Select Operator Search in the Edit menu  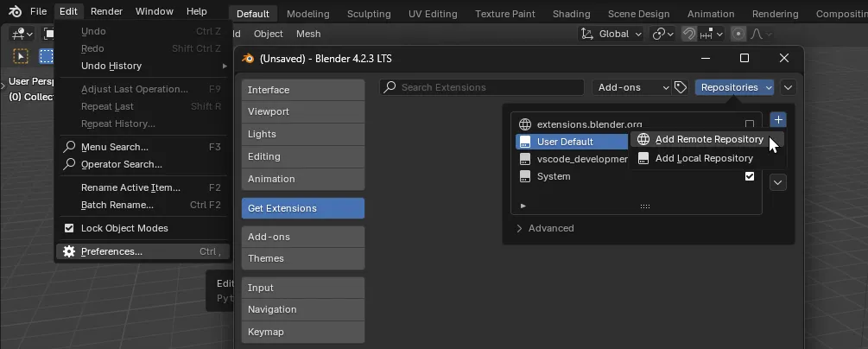pos(143,164)
